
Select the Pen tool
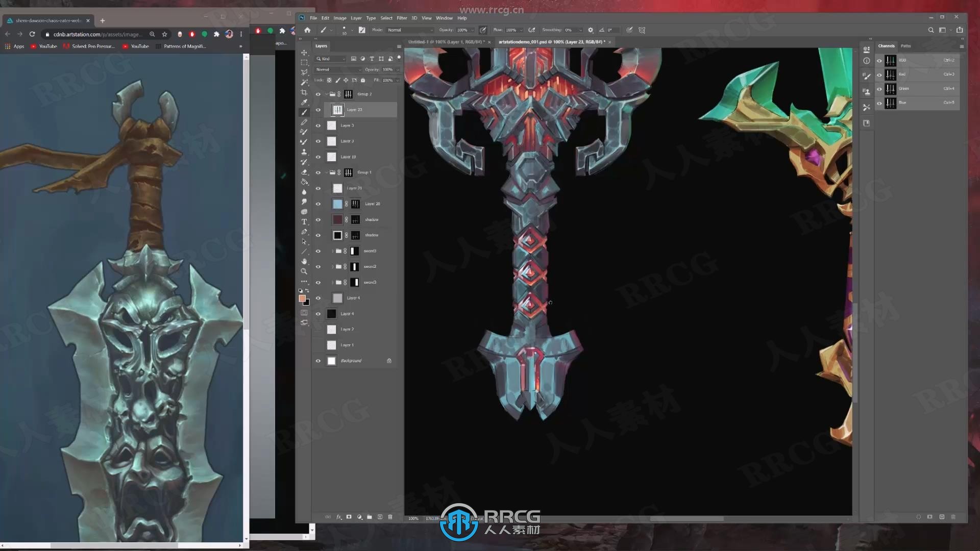point(304,232)
